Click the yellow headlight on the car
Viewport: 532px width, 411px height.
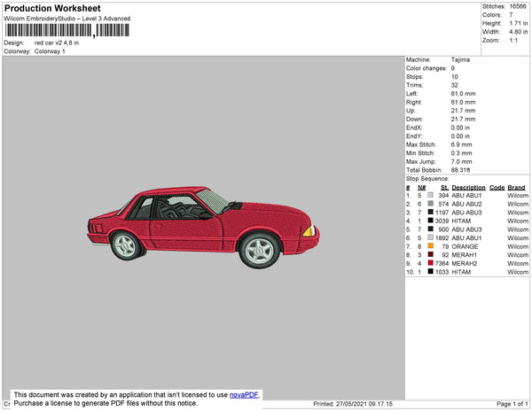click(x=308, y=231)
